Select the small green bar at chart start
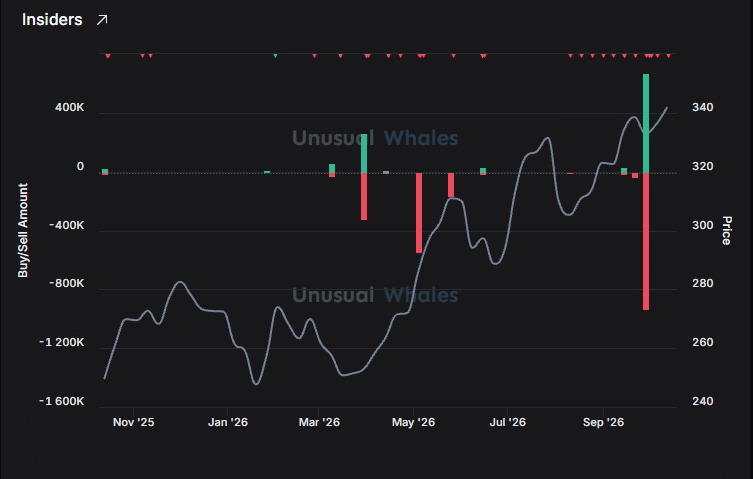 pos(105,171)
